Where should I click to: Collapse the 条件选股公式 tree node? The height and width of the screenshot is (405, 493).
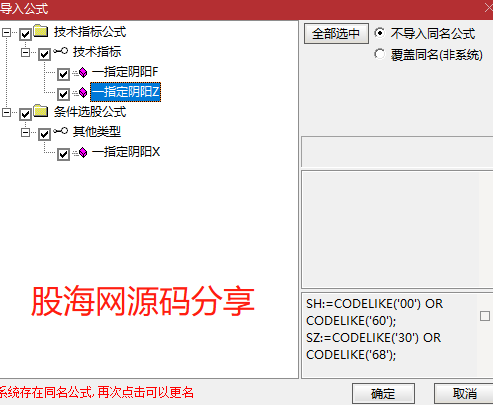tap(6, 112)
